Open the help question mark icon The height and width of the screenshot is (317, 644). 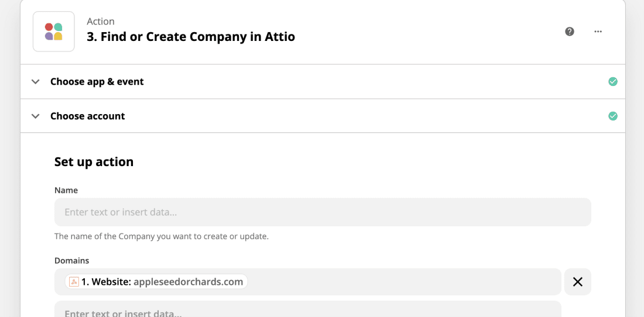click(570, 32)
